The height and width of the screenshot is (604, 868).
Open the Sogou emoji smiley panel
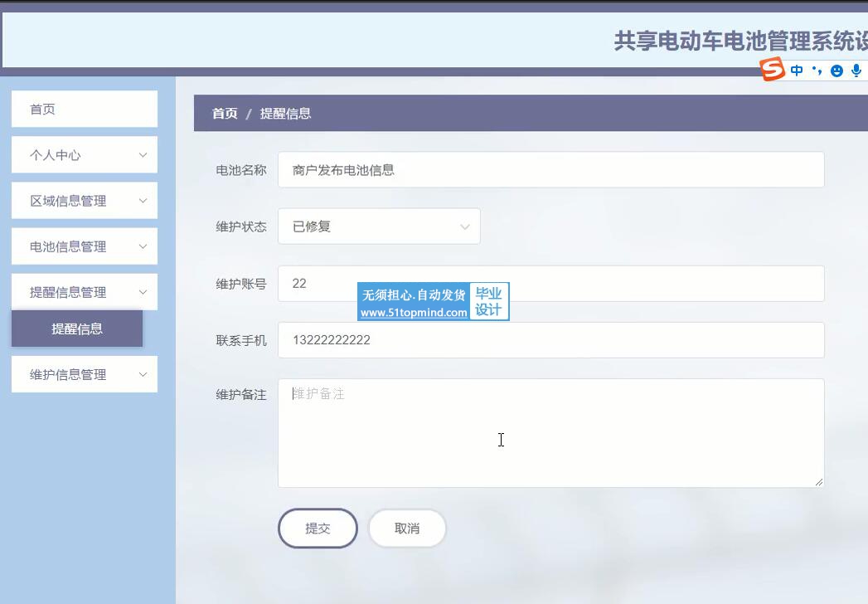836,71
